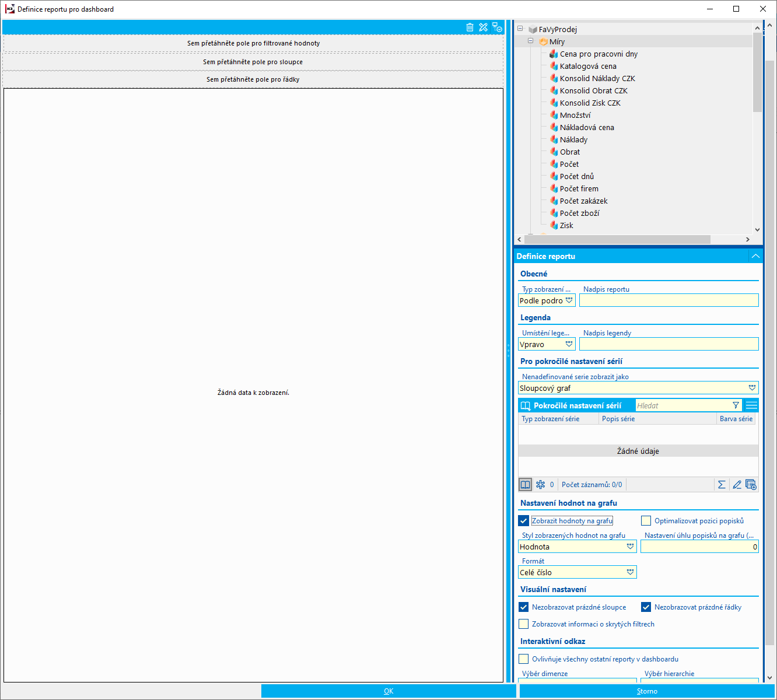Viewport: 777px width, 700px height.
Task: Click the Nadpis reportu input field
Action: [x=669, y=300]
